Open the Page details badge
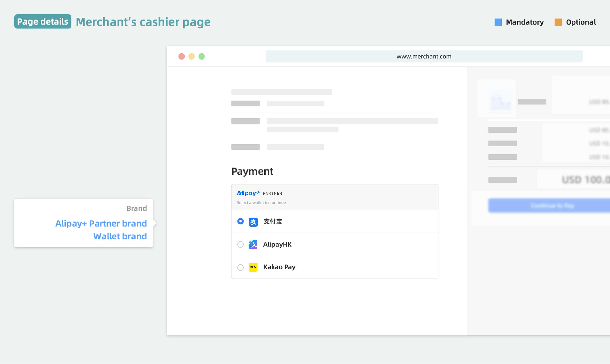 43,22
